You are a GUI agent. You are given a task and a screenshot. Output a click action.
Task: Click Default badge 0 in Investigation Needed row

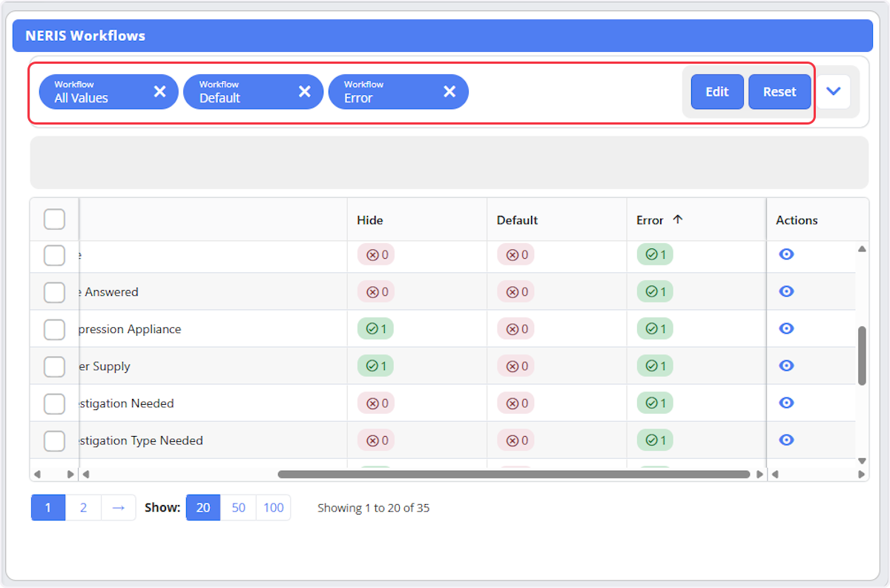click(x=515, y=403)
